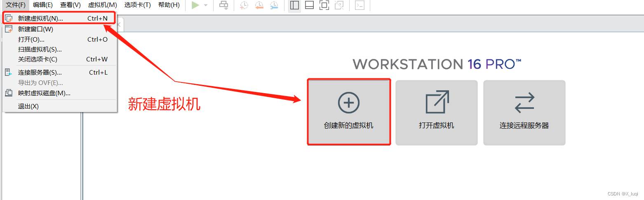The height and width of the screenshot is (200, 644).
Task: Select 映射虚拟磁盘(M)... menu entry
Action: [60, 93]
